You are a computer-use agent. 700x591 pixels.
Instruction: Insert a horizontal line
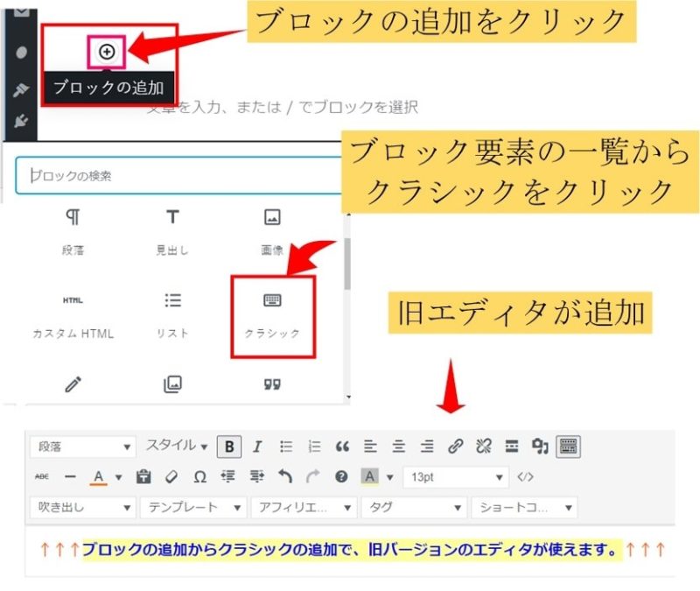pyautogui.click(x=70, y=476)
